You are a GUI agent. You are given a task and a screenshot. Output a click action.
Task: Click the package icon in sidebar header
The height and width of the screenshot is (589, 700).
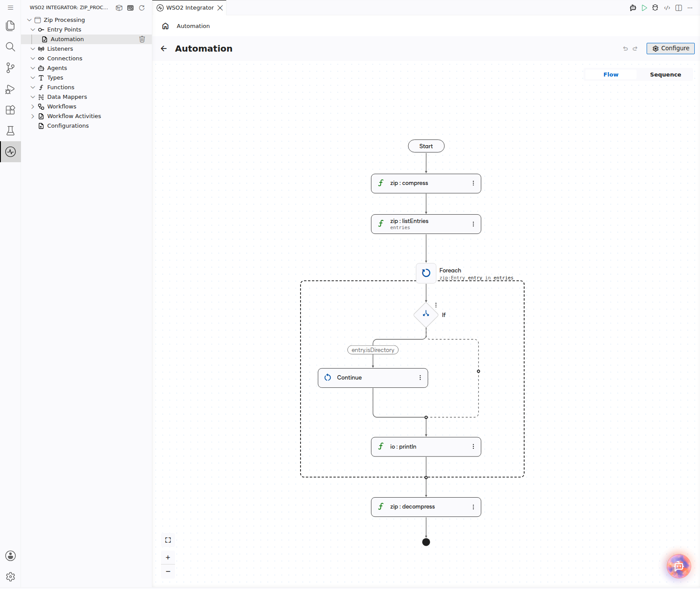coord(119,8)
